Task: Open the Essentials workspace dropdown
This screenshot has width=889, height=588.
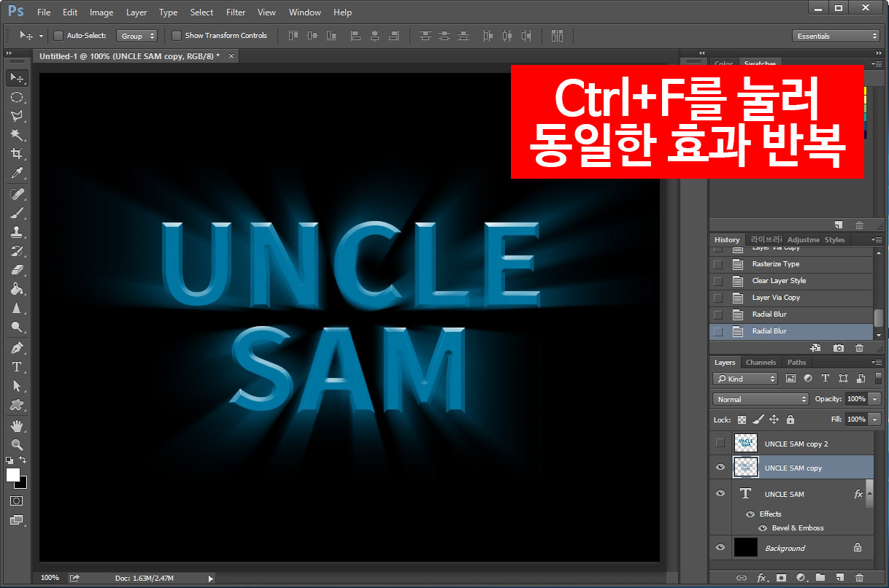Action: (x=836, y=35)
